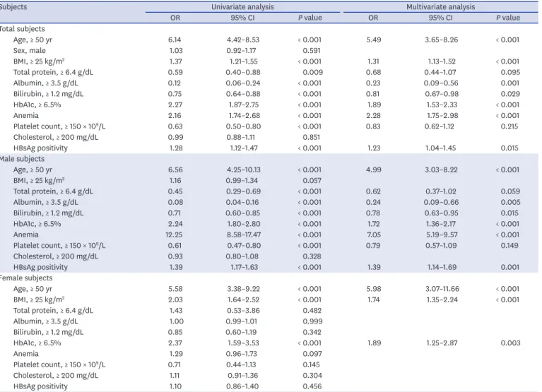Viewport: 542px width, 392px height.
Task: Click the "Sex, male" row label
Action: pyautogui.click(x=30, y=50)
